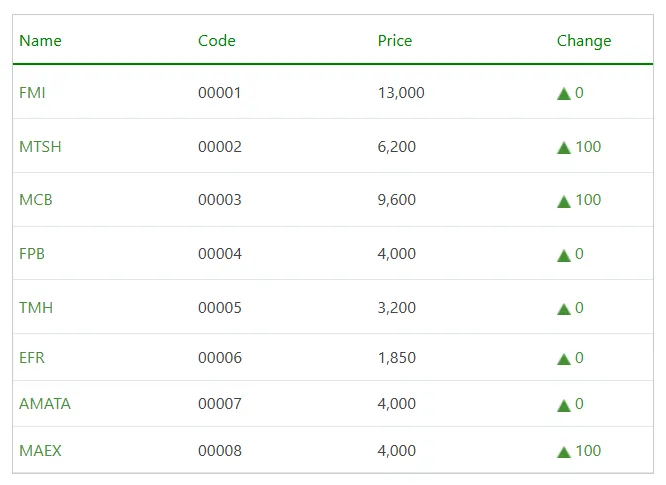Viewport: 666px width, 485px height.
Task: Click the up arrow icon in EFR row
Action: (564, 359)
